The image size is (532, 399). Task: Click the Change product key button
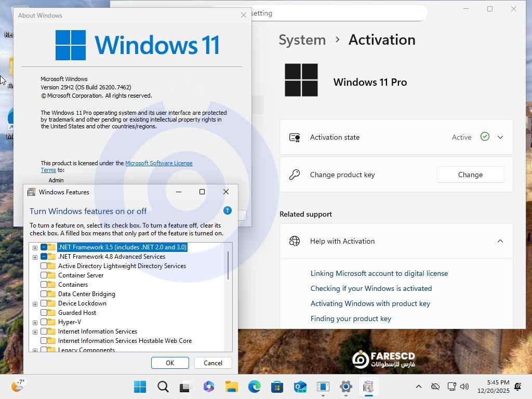(x=470, y=175)
